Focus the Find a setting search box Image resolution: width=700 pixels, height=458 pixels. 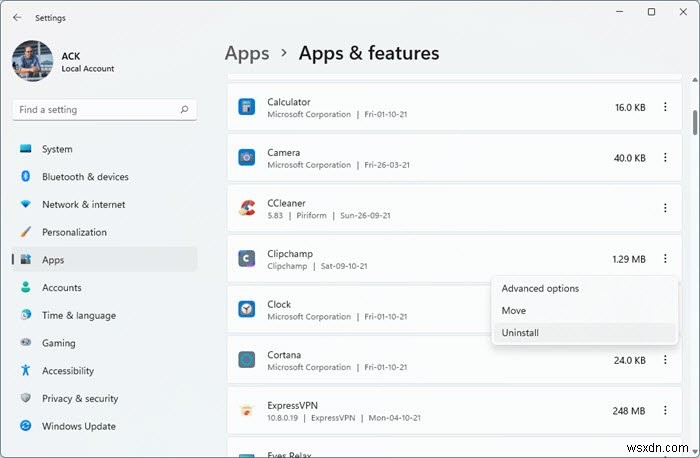pos(104,110)
